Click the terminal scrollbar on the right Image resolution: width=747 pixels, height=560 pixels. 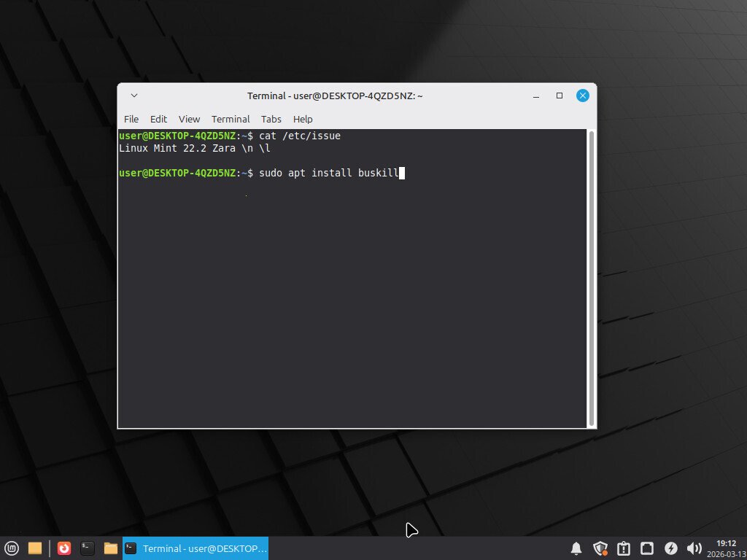pos(590,277)
